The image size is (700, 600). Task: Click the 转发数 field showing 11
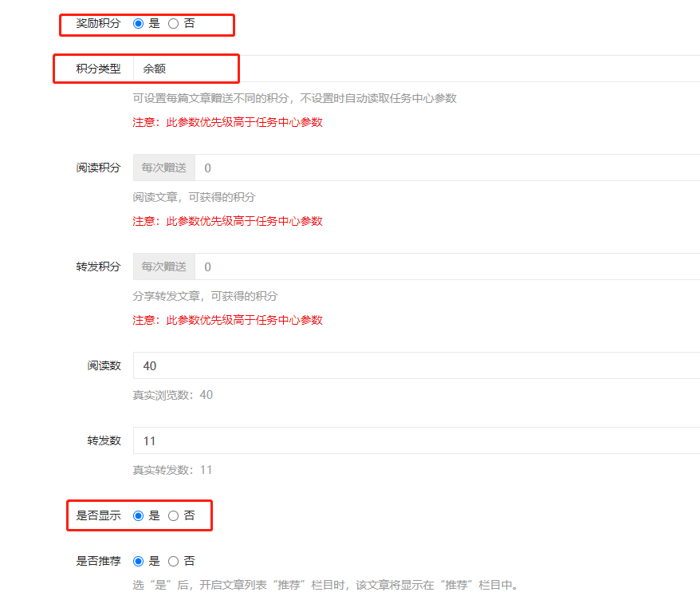click(x=416, y=441)
